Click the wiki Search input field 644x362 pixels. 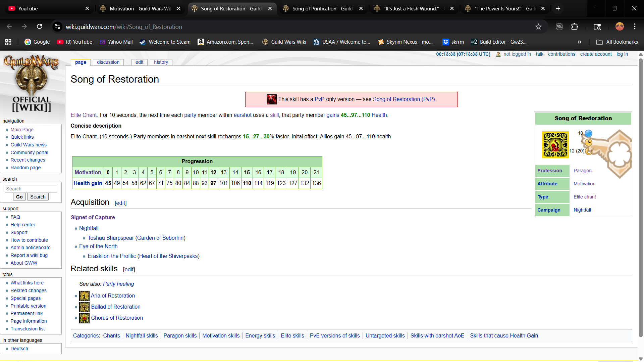pos(31,189)
